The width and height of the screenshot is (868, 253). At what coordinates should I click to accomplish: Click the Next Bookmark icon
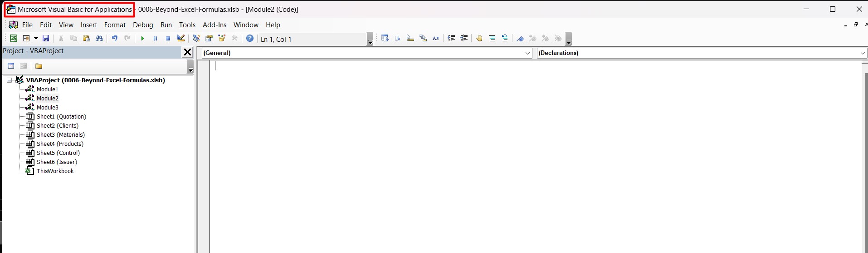coord(533,39)
